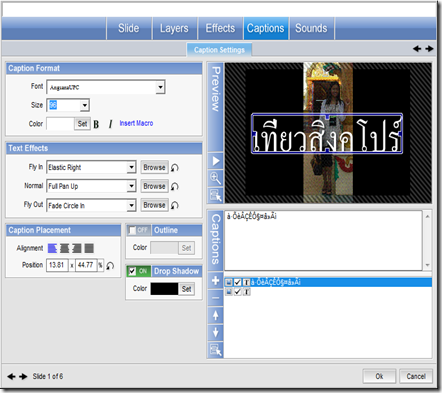Move the caption up in list
Viewport: 442px width, 393px height.
click(215, 315)
